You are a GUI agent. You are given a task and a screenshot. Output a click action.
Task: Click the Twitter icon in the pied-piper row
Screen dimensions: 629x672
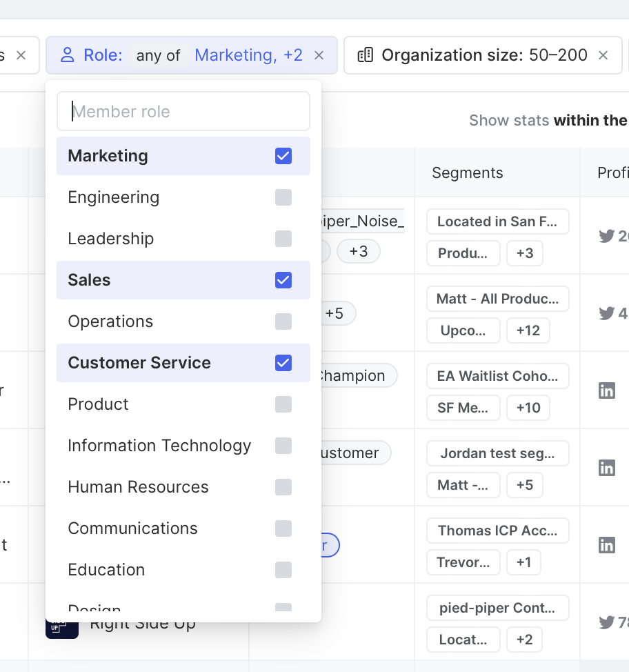[x=606, y=622]
